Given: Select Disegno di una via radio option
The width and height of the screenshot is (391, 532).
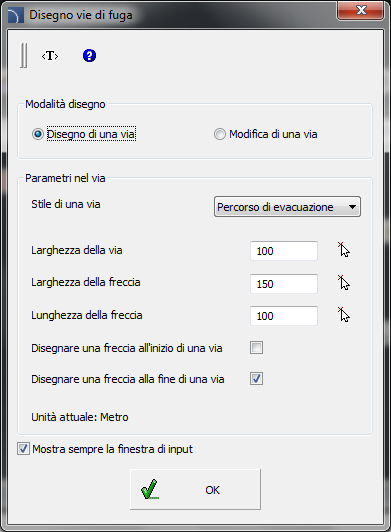Looking at the screenshot, I should pyautogui.click(x=38, y=134).
